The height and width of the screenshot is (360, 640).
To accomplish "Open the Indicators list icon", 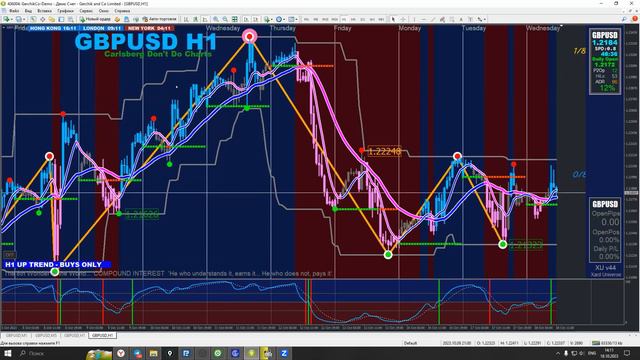I will [267, 19].
